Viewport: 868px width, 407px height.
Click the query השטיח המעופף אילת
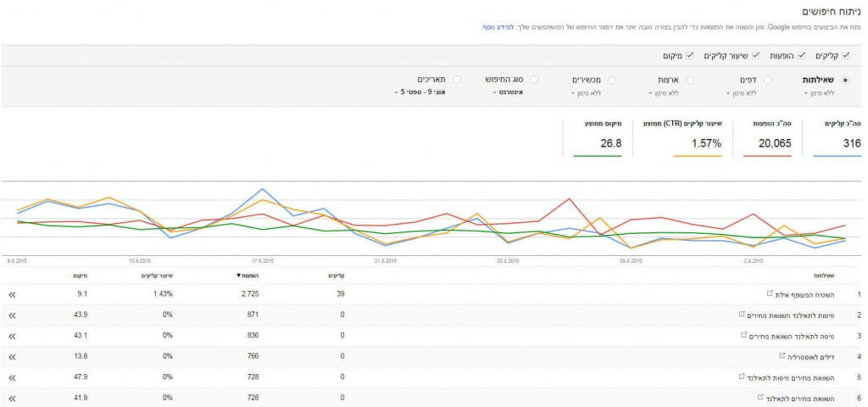[804, 294]
